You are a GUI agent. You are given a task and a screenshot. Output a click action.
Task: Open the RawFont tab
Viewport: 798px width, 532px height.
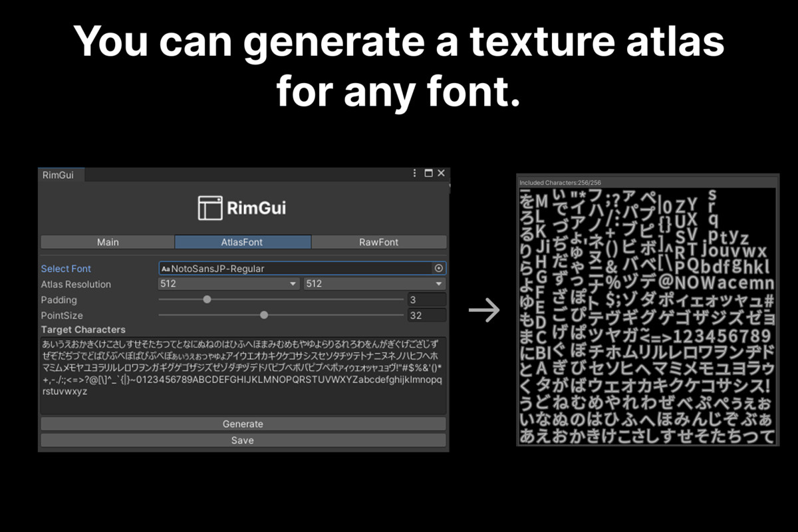click(379, 242)
